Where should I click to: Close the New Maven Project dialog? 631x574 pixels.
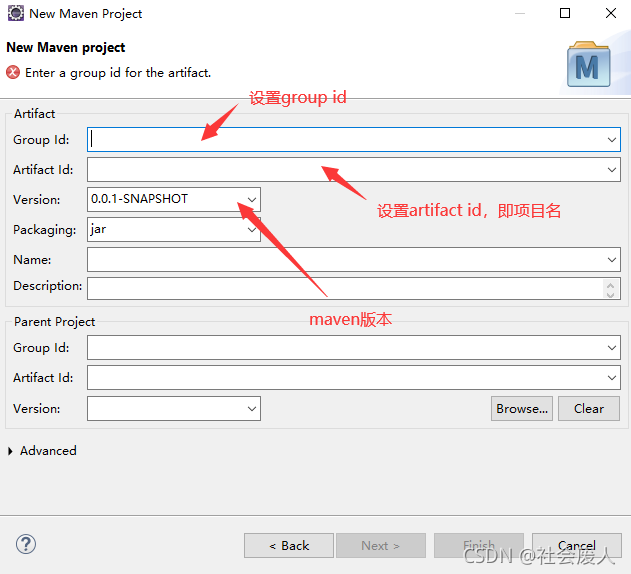[x=611, y=13]
